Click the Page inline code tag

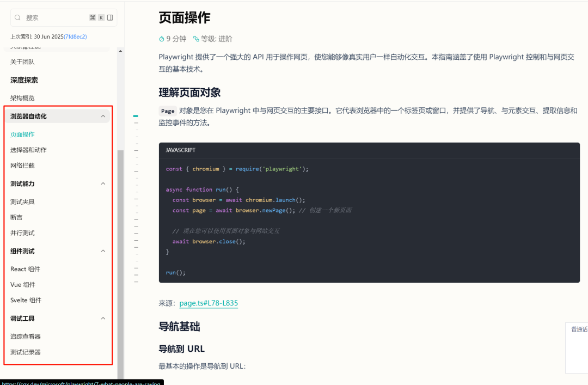[168, 111]
